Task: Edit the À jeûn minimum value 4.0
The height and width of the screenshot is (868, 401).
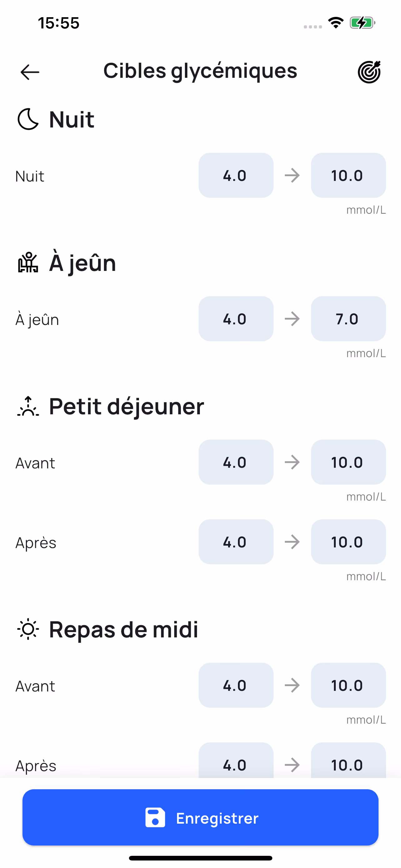Action: tap(236, 319)
